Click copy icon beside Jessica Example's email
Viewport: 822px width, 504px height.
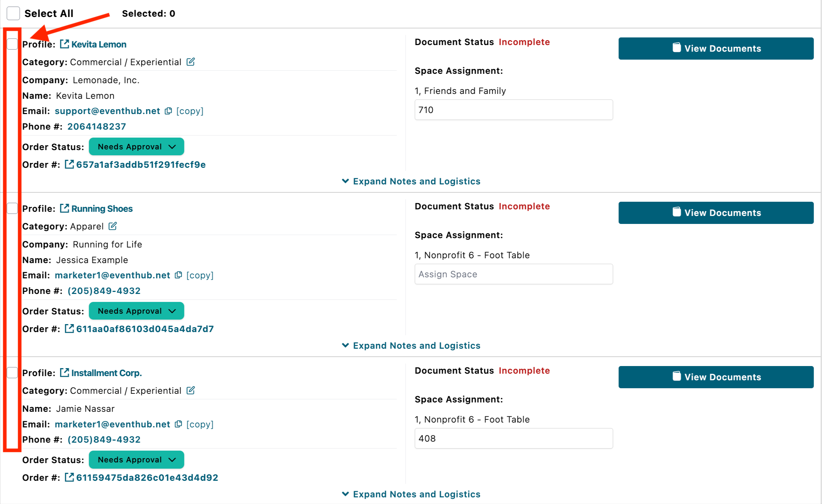(x=179, y=275)
